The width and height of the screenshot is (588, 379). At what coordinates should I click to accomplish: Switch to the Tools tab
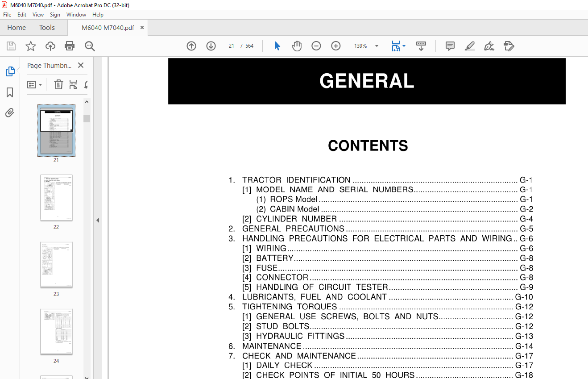[x=47, y=28]
